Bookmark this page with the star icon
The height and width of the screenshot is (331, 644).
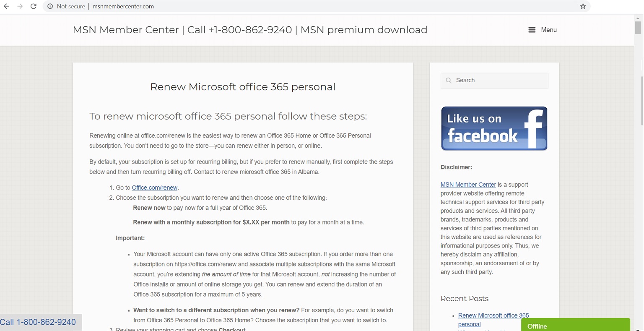[583, 6]
